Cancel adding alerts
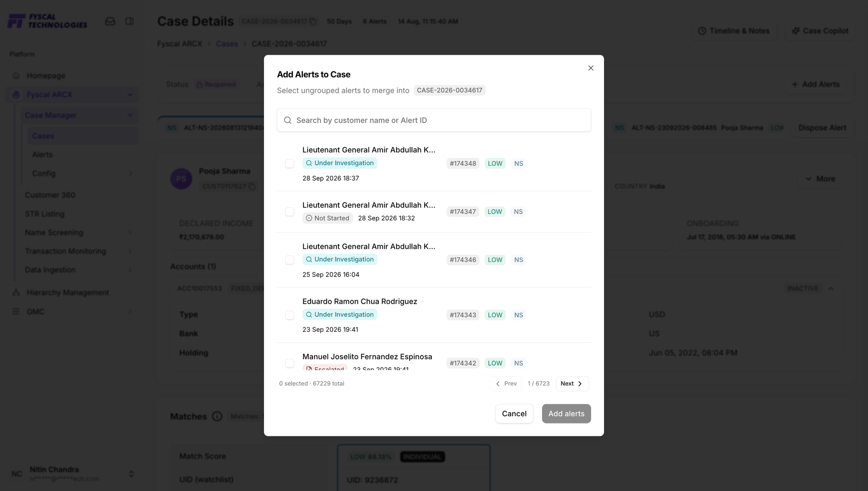 (514, 414)
